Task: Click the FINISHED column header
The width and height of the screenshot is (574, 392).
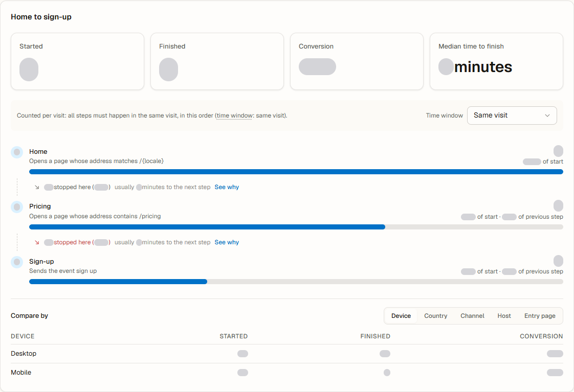Action: click(375, 336)
